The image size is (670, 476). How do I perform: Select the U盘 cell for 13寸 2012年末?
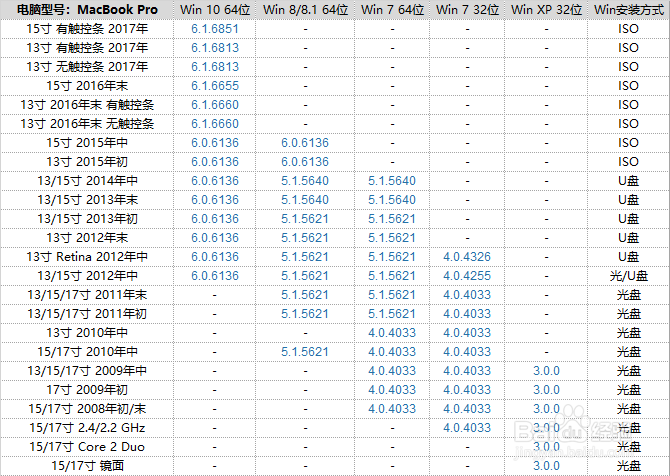(629, 238)
